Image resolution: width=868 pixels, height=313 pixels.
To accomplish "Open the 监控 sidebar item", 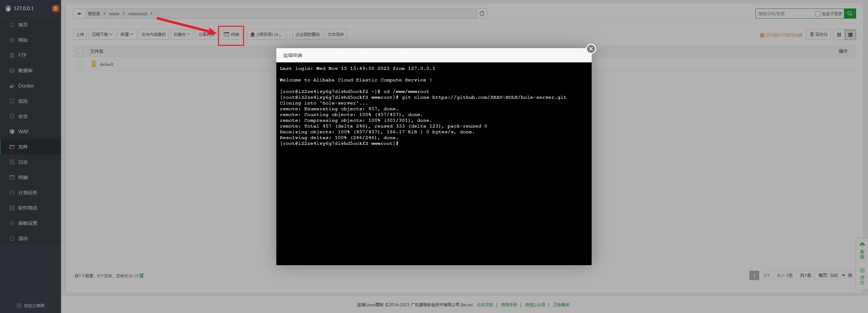I will 31,101.
